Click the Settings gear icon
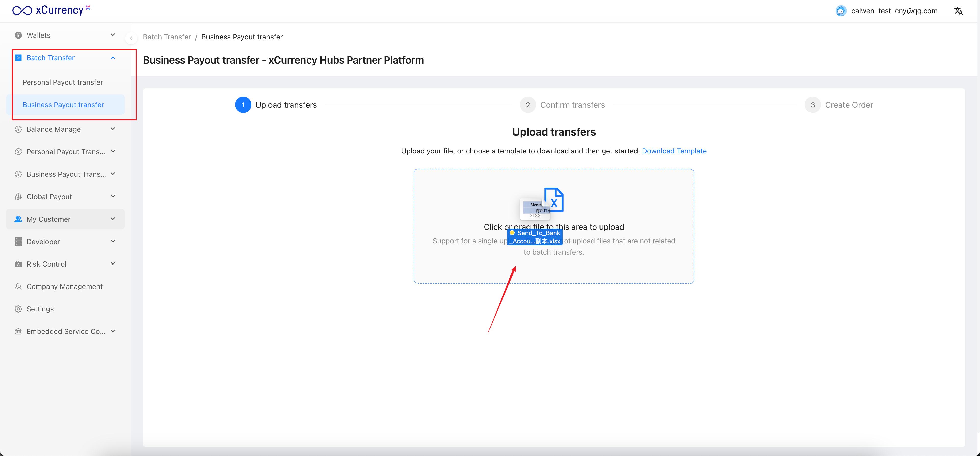 18,309
